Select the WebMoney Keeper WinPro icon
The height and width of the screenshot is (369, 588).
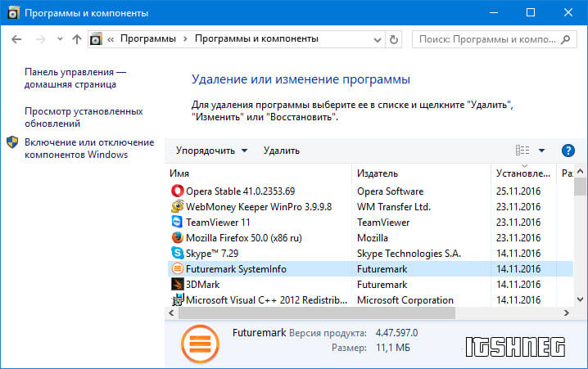coord(178,206)
